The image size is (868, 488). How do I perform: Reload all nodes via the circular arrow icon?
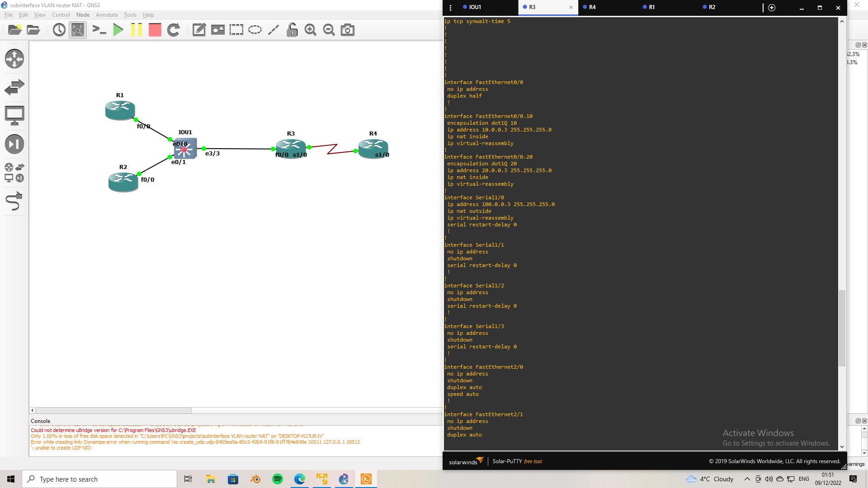pyautogui.click(x=173, y=30)
